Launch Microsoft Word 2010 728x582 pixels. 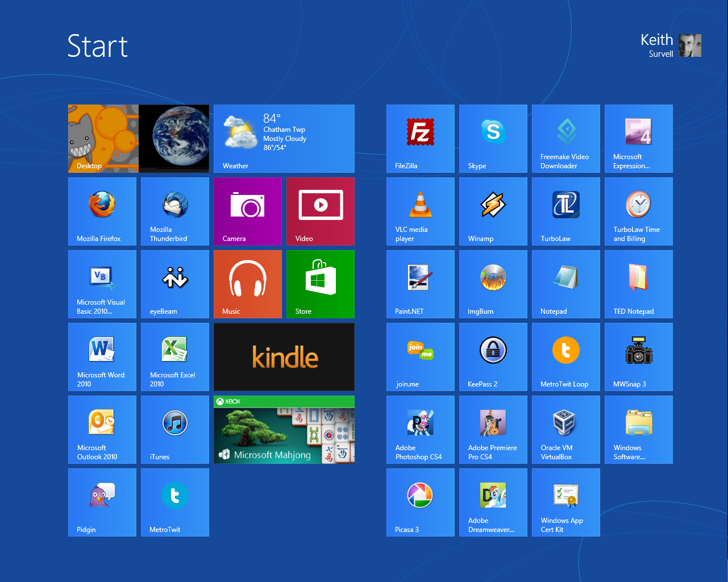(102, 357)
